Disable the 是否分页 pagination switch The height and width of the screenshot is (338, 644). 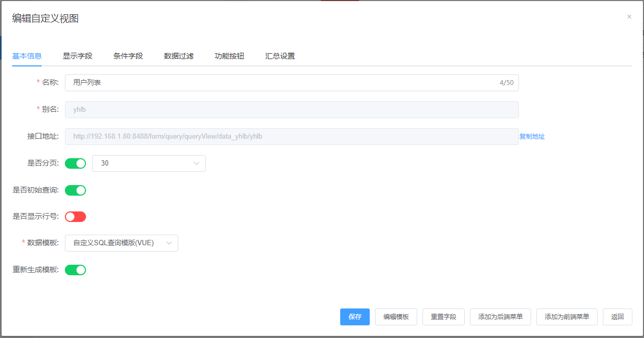pos(75,163)
